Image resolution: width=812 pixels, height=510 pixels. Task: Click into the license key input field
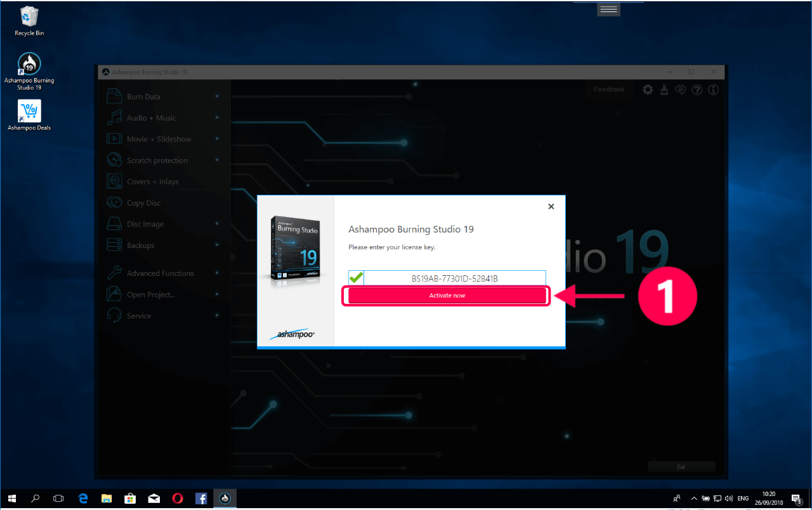pos(454,278)
